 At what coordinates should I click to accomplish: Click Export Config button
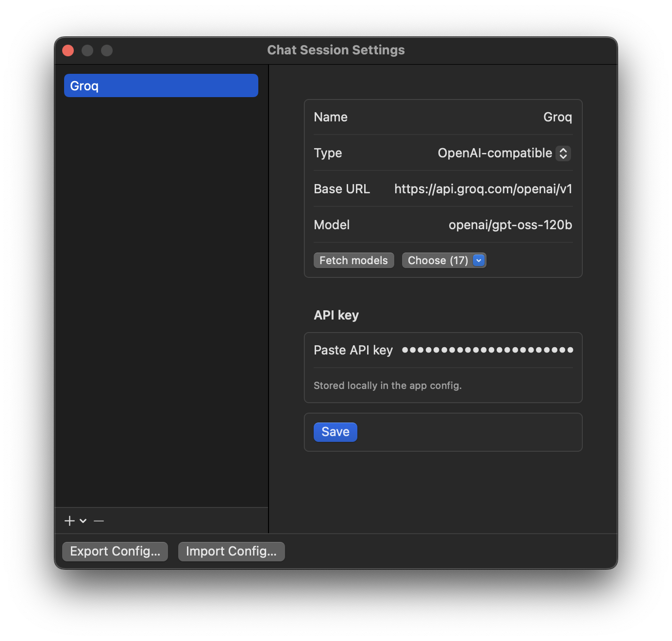pyautogui.click(x=115, y=551)
